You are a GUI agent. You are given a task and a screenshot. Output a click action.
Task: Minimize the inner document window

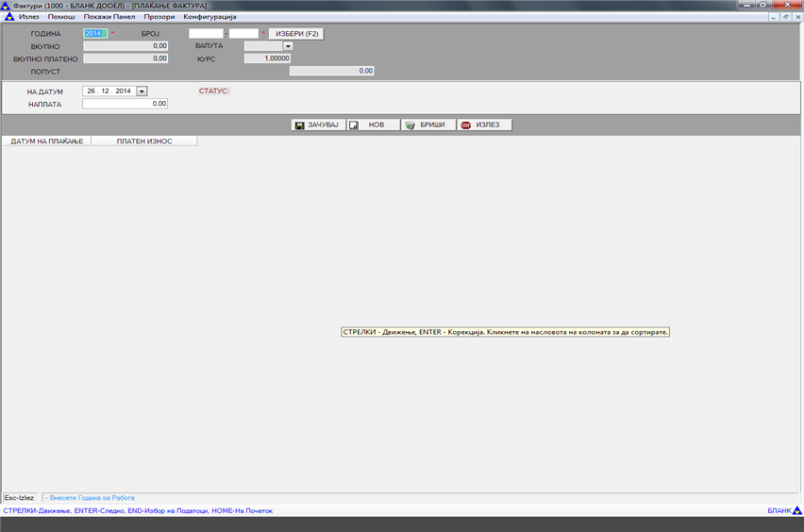pyautogui.click(x=774, y=17)
